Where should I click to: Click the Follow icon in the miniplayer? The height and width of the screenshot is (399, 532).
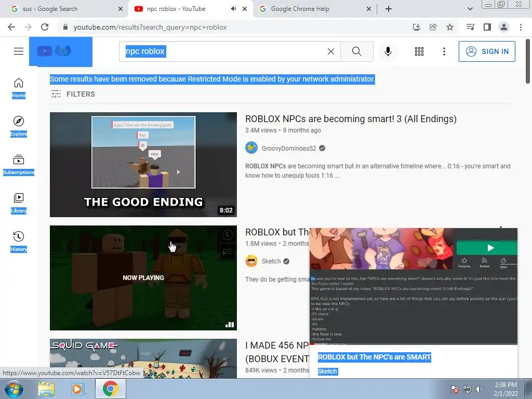485,262
